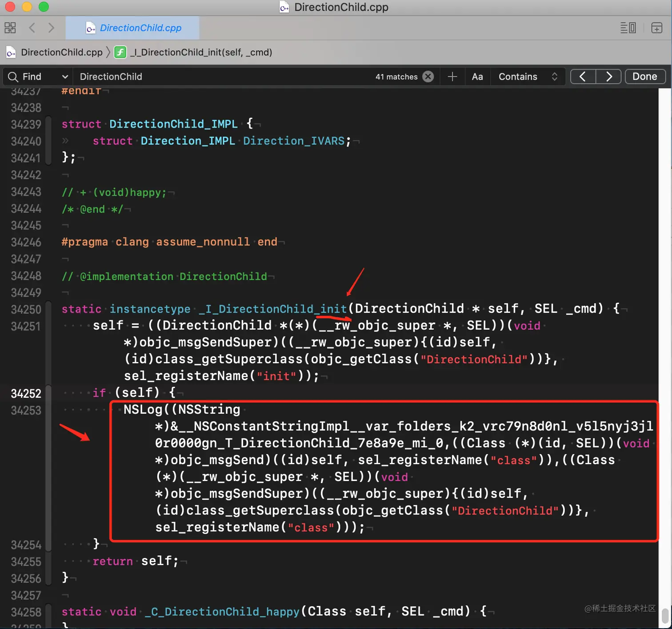Click the Direction_IVARS member text
Image resolution: width=672 pixels, height=629 pixels.
click(294, 141)
